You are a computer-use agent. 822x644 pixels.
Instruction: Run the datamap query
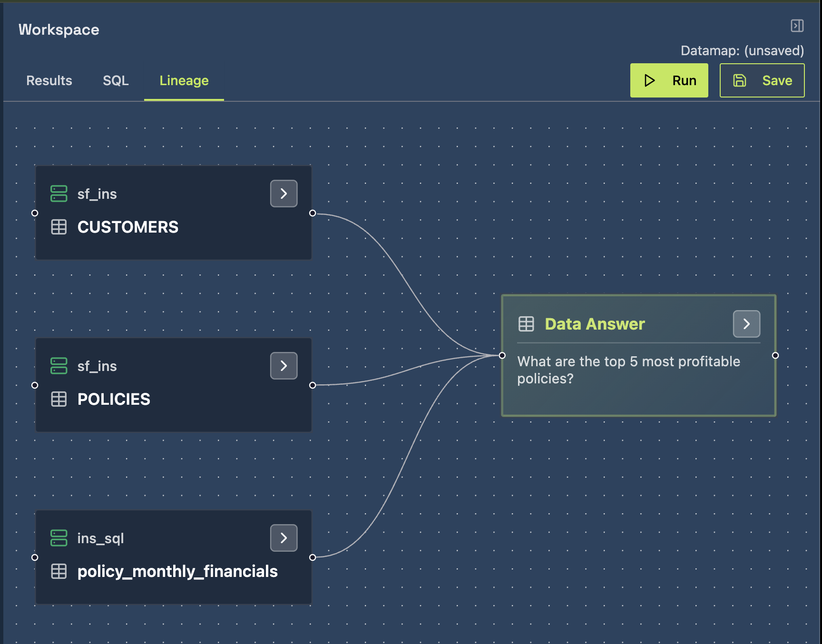click(x=669, y=80)
